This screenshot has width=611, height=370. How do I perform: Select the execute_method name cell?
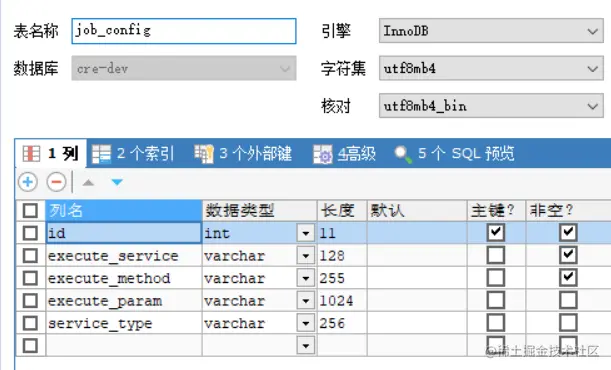(x=124, y=278)
